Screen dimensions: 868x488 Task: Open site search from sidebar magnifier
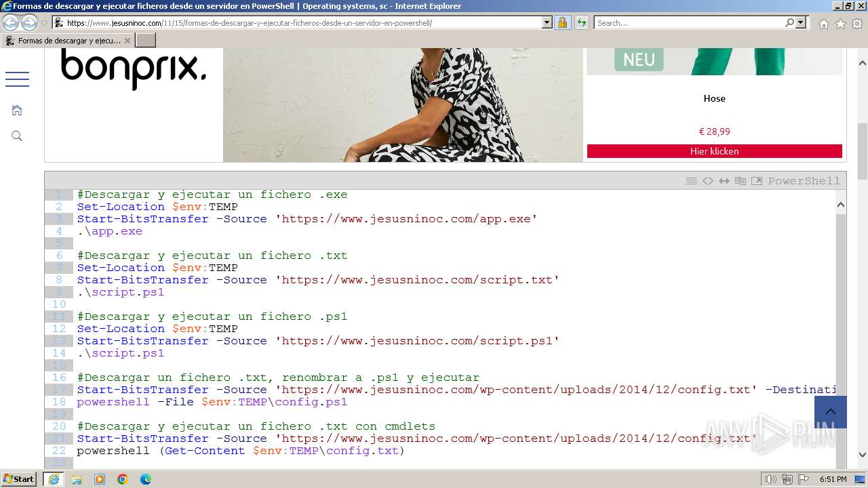point(17,136)
